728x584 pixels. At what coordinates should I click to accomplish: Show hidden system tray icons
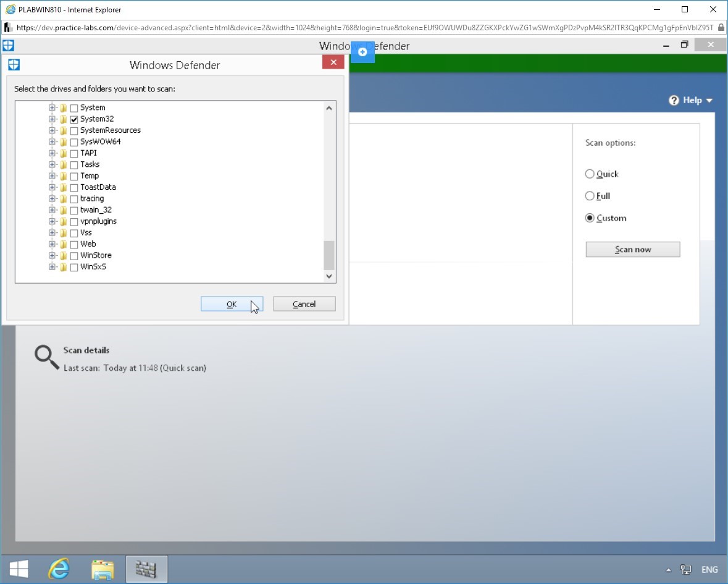pos(668,570)
